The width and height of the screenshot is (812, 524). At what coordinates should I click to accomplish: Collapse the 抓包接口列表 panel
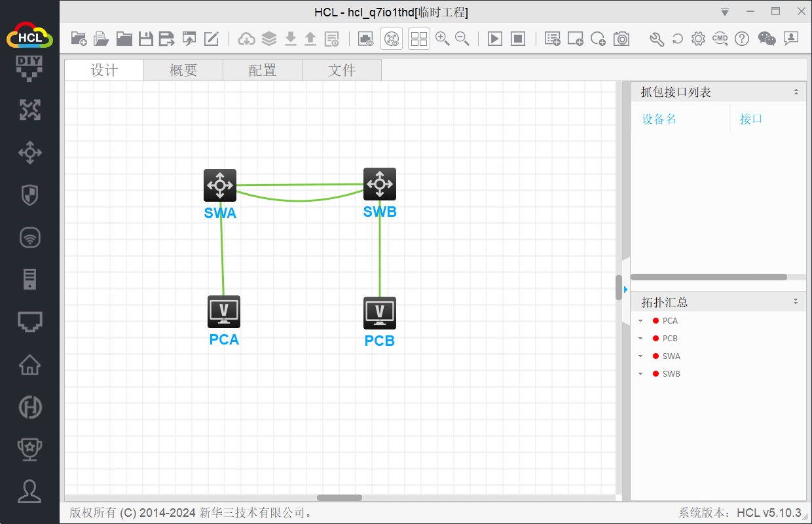(796, 92)
